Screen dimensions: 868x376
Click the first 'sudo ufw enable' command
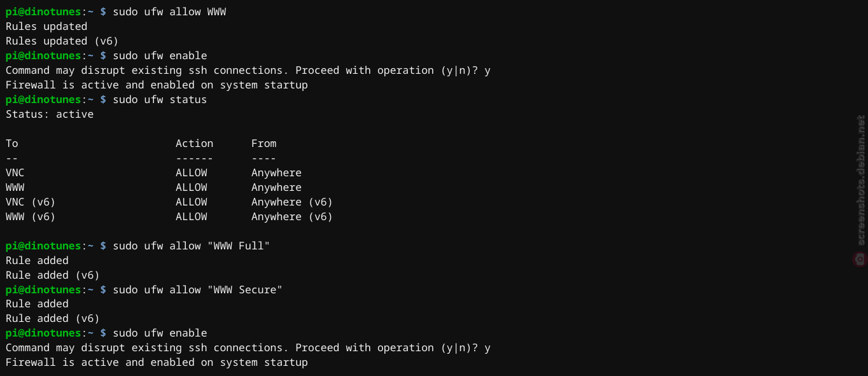(x=160, y=56)
